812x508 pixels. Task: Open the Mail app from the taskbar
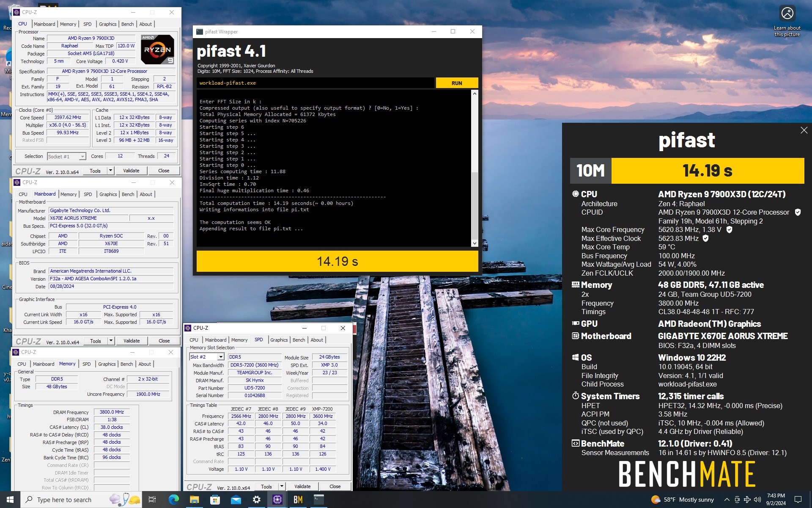(x=236, y=500)
